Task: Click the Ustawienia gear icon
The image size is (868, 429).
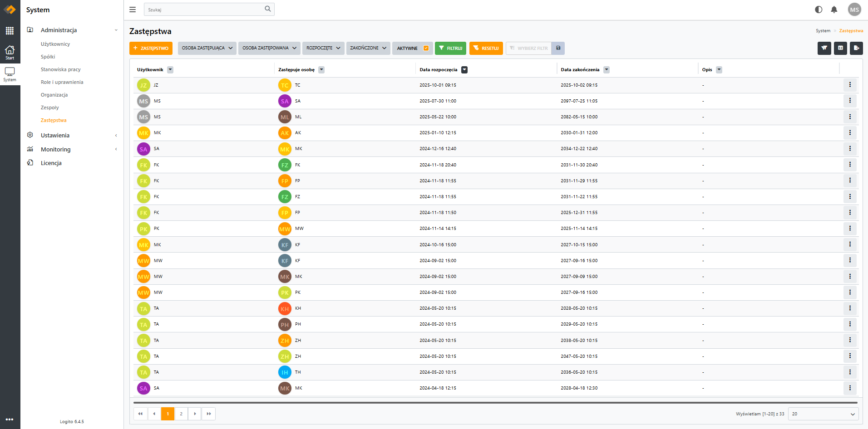Action: 30,135
